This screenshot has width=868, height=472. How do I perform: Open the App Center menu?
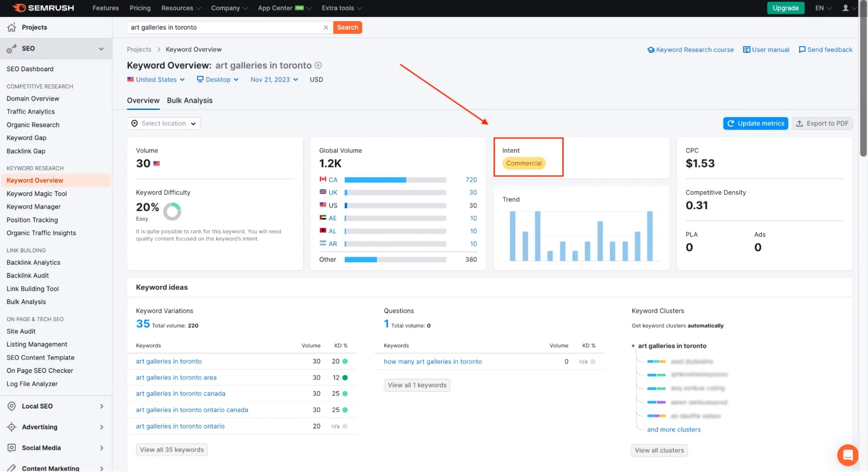tap(284, 8)
